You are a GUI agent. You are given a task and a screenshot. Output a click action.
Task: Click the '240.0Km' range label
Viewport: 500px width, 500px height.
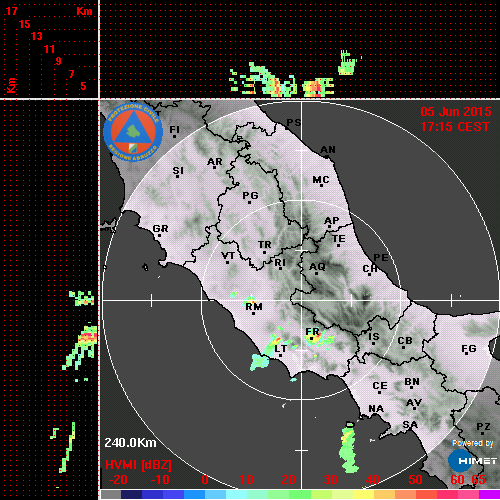(x=130, y=443)
